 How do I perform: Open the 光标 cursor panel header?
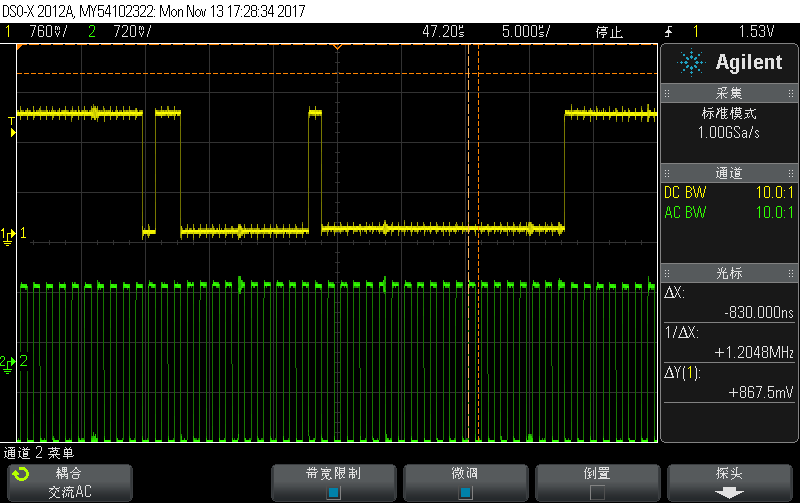click(729, 273)
